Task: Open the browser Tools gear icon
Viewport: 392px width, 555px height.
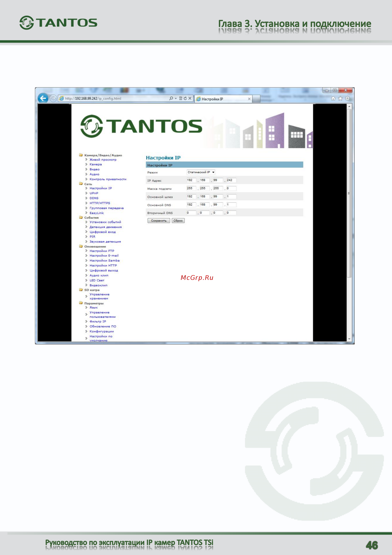Action: click(x=347, y=98)
